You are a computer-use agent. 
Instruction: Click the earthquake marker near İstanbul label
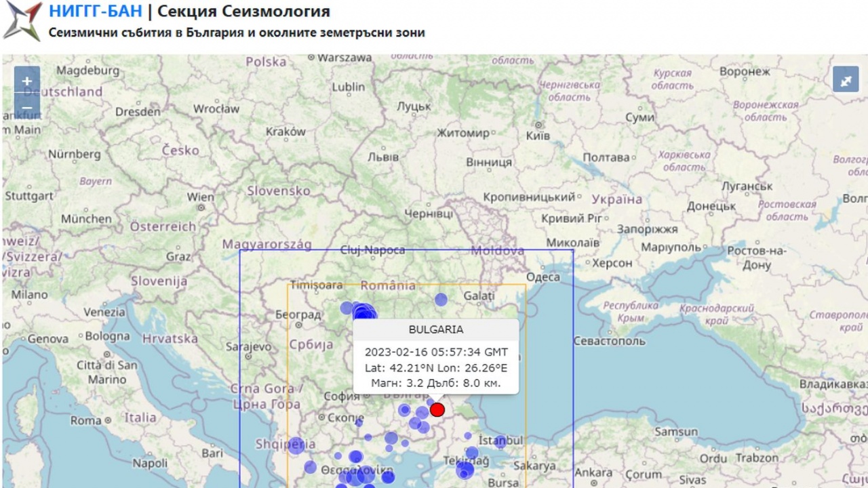click(x=500, y=441)
